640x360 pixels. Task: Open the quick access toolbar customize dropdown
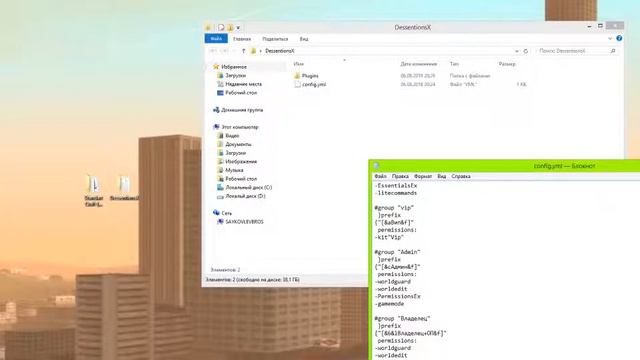(x=238, y=28)
